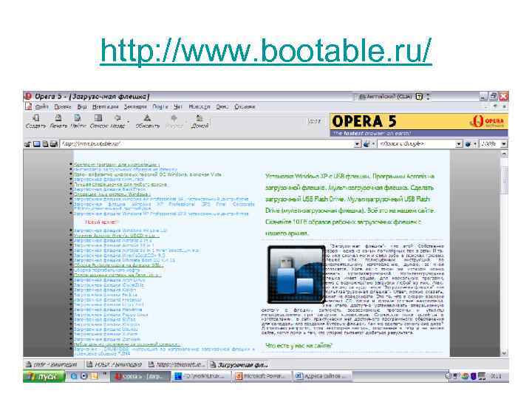Click the Opera logo in title bar
Viewport: 532px width, 399px height.
pos(28,96)
